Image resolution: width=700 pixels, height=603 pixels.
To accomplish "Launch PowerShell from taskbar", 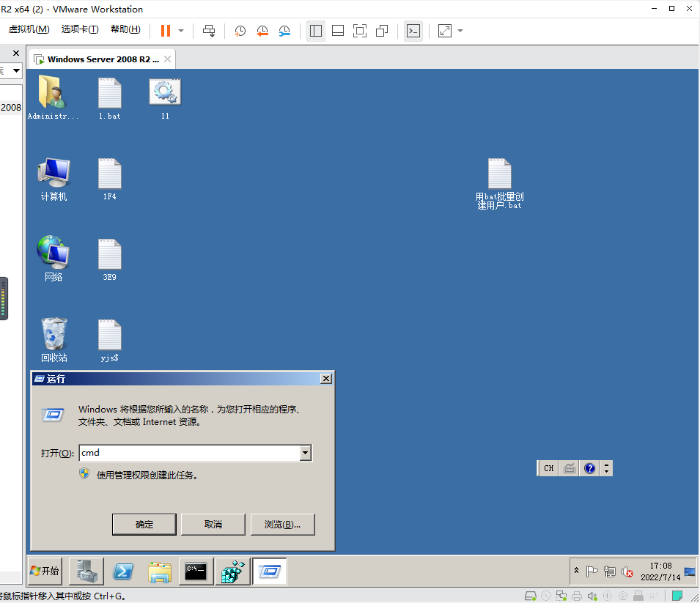I will [x=123, y=571].
